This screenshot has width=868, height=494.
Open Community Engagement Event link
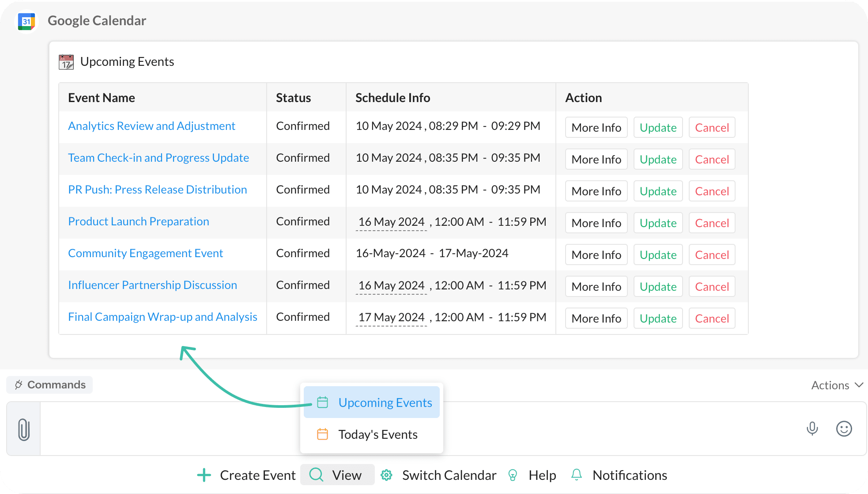pyautogui.click(x=145, y=253)
